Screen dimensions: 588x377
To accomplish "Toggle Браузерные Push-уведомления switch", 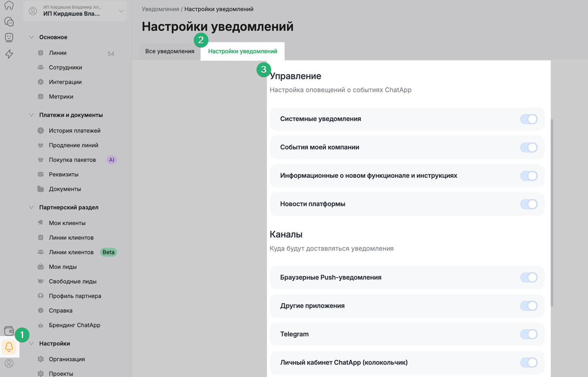I will coord(528,278).
